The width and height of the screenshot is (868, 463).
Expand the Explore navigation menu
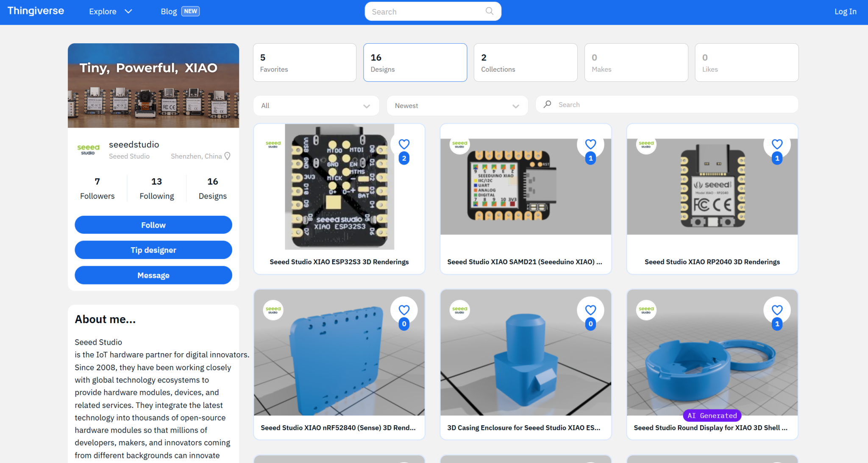[110, 11]
